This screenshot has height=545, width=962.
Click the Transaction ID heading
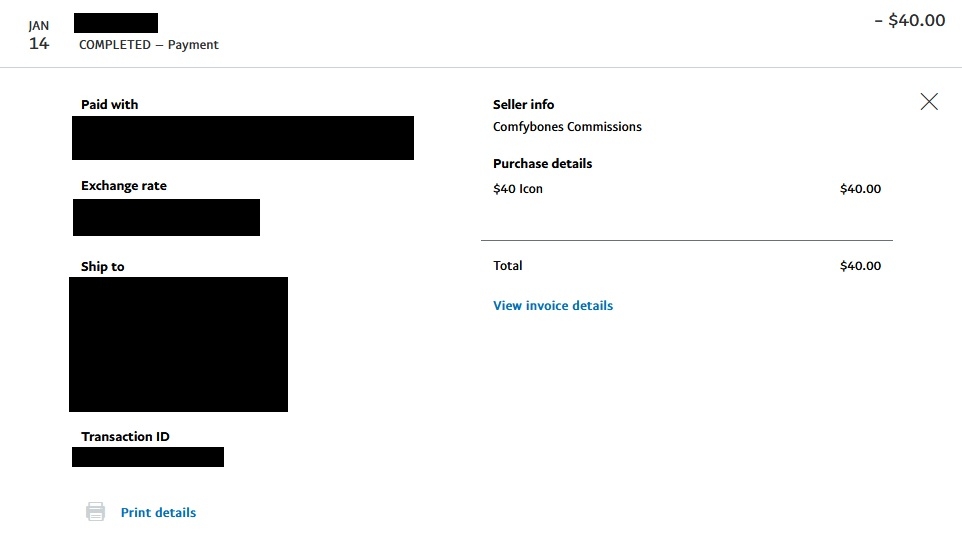[x=125, y=437]
